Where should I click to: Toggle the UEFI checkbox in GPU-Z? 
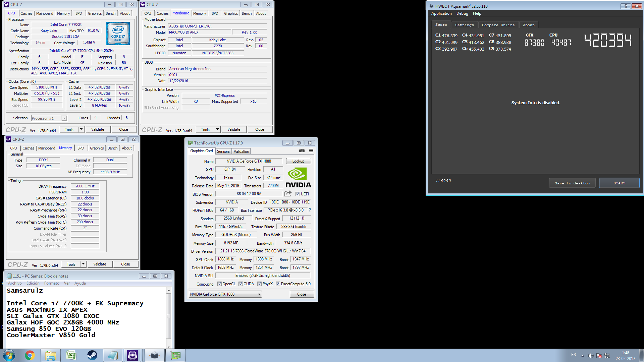pos(298,194)
